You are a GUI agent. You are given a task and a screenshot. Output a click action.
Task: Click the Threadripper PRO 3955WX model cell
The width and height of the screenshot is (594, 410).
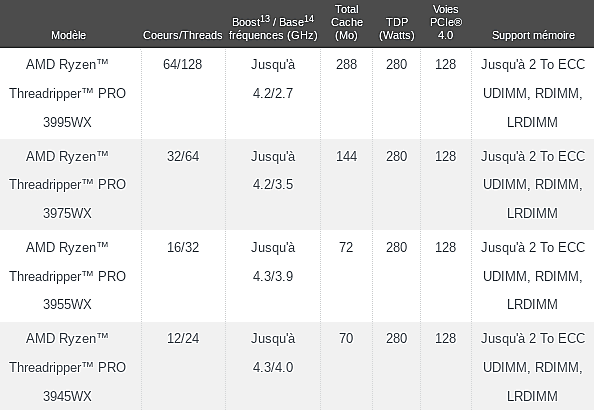(67, 276)
